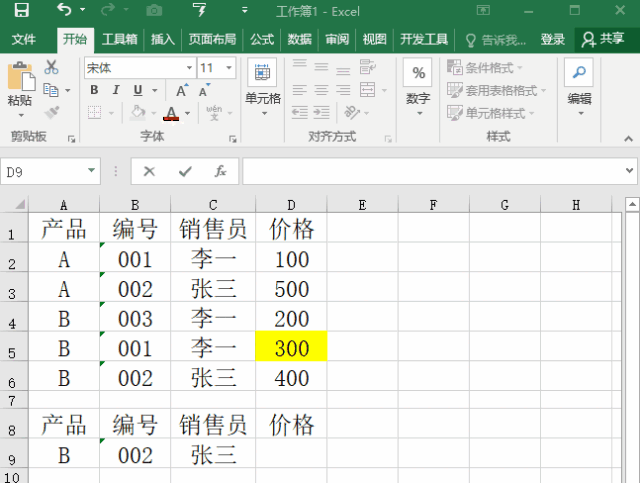Click the Save icon in title bar

pos(21,10)
